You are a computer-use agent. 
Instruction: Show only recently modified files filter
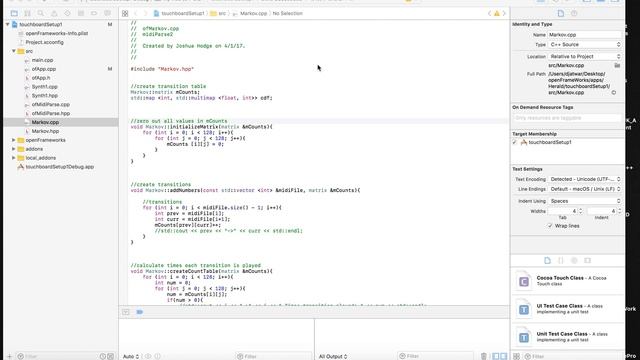click(103, 356)
